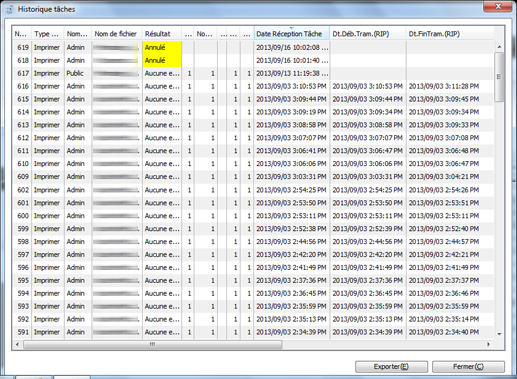Select job number 596
The height and width of the screenshot is (379, 517).
pos(23,268)
